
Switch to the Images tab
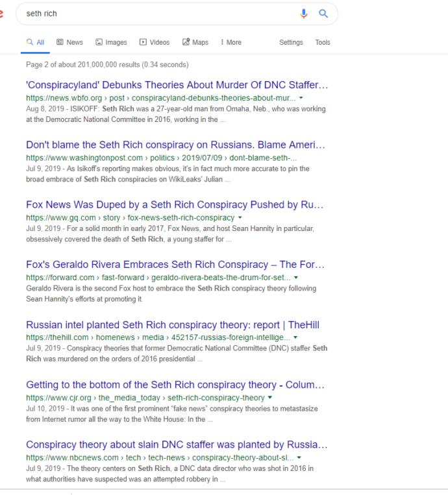coord(111,42)
